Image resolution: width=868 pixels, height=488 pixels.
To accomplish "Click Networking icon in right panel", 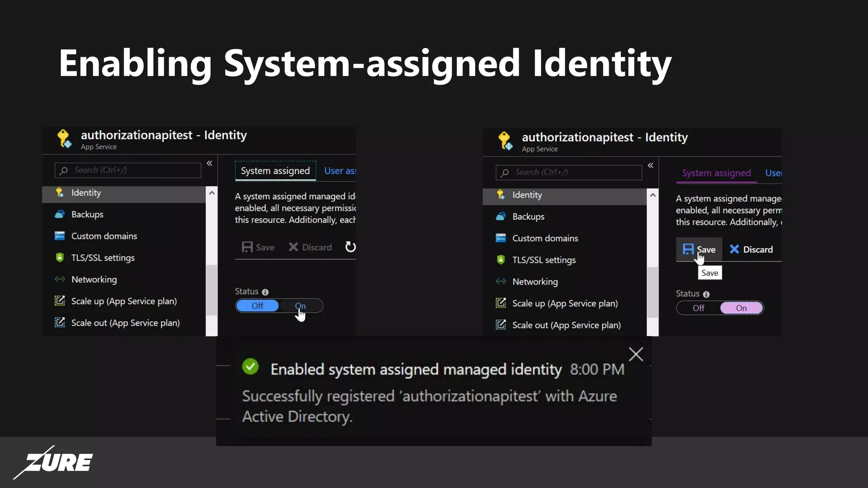I will 501,281.
